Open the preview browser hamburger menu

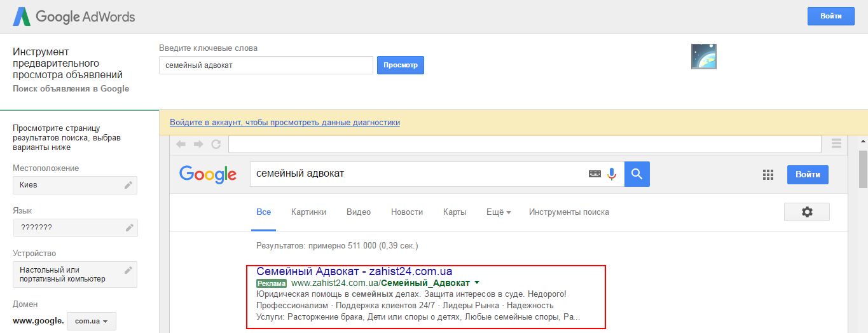point(836,142)
